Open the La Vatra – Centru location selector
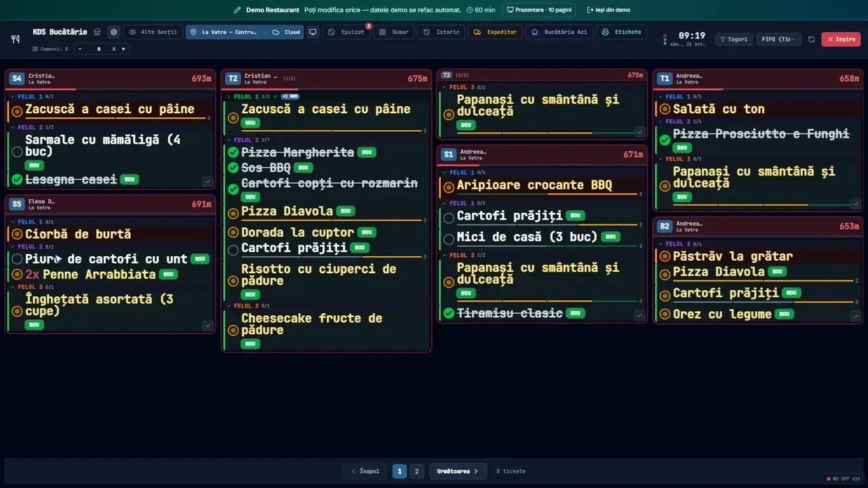 tap(245, 32)
